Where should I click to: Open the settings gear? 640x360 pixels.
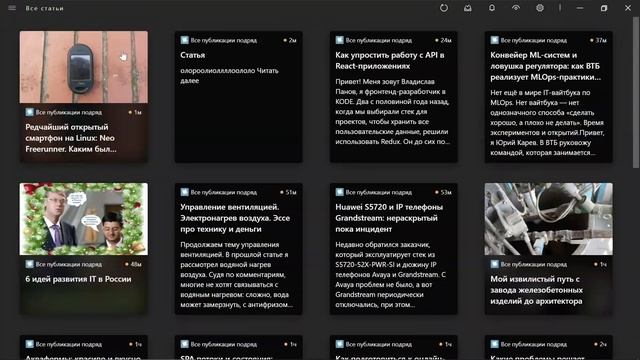pyautogui.click(x=540, y=8)
